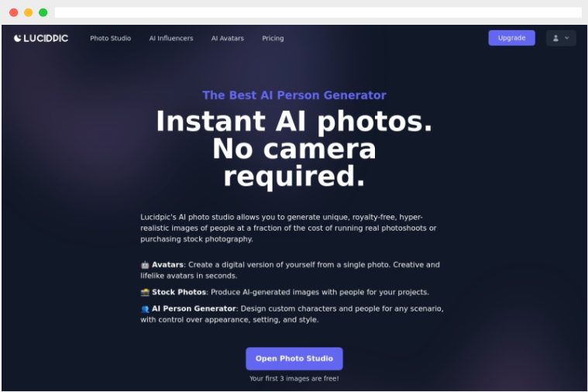
Task: Click 'Your first 3 images are free!' text
Action: [x=294, y=379]
